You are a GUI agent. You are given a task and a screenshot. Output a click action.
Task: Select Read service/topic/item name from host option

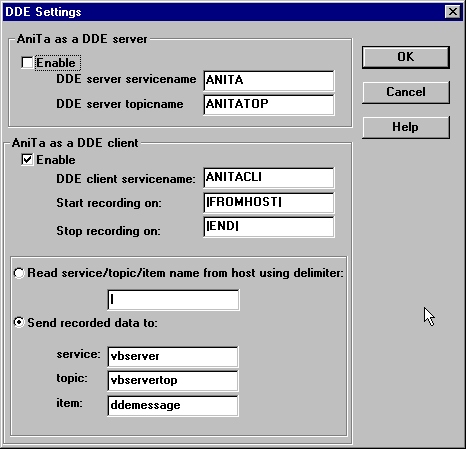[x=19, y=273]
